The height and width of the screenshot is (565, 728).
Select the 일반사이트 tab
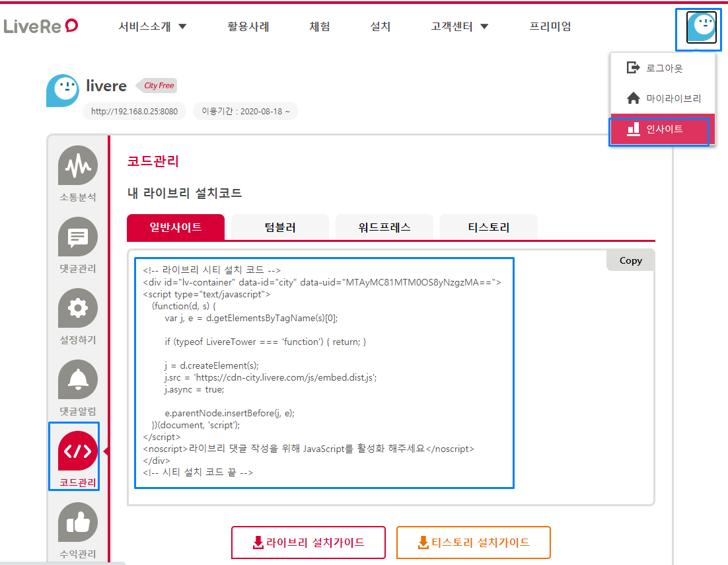click(176, 227)
